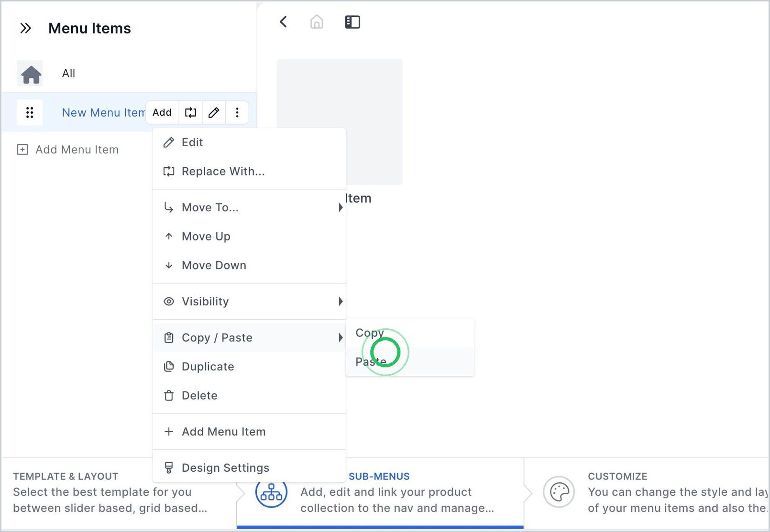Screen dimensions: 770x532
Task: Click Paste in the submenu
Action: point(410,362)
